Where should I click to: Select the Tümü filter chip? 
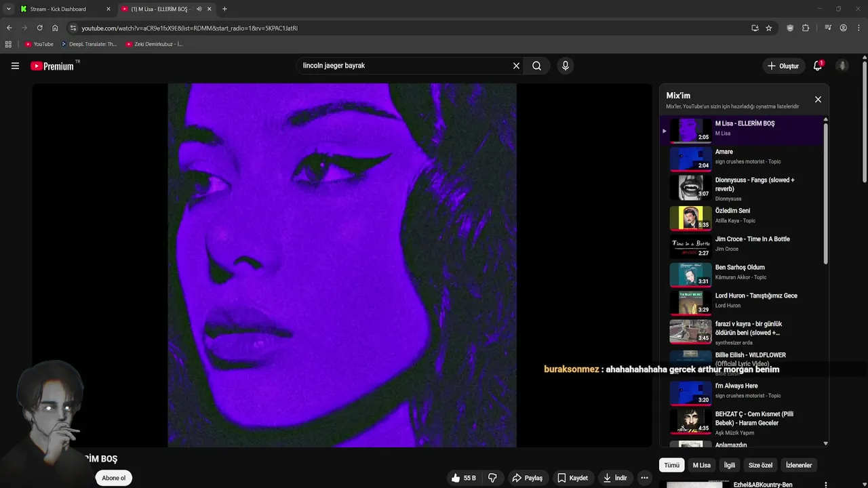(x=671, y=465)
